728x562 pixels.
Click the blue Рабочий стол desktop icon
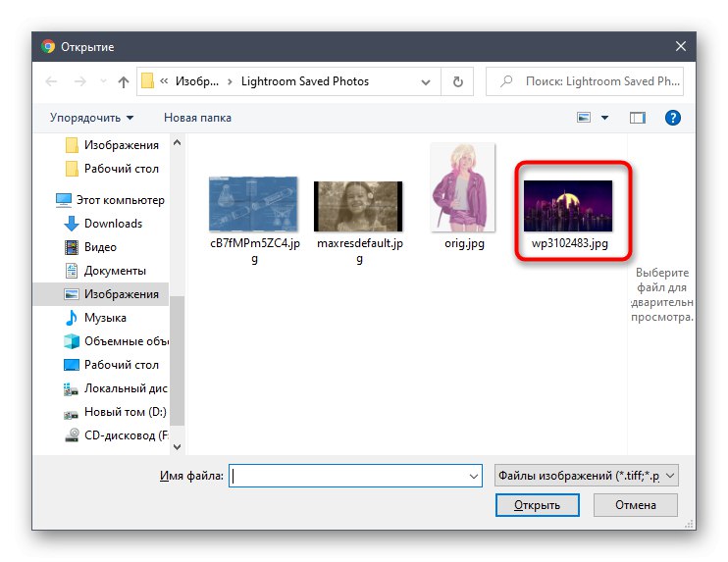click(72, 365)
